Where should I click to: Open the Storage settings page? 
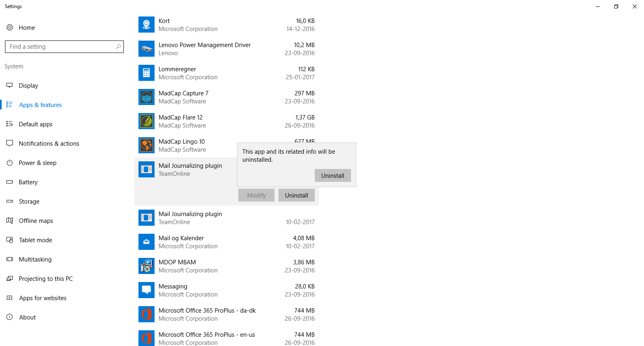(64, 201)
